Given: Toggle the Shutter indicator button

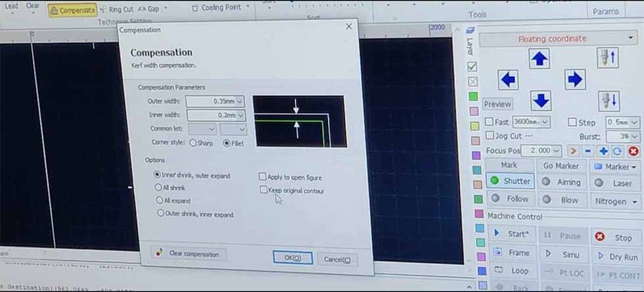Looking at the screenshot, I should [x=511, y=181].
